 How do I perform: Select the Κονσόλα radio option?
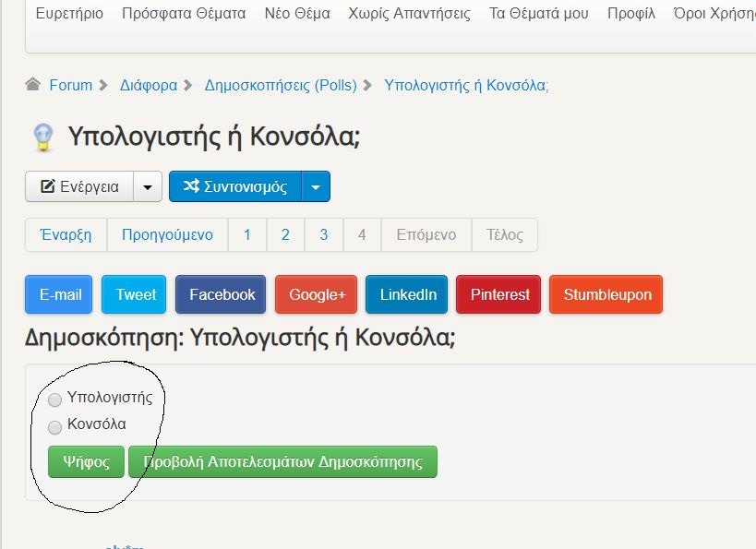pyautogui.click(x=55, y=426)
